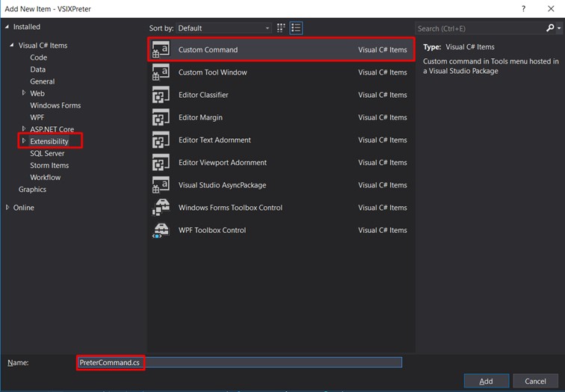Select the ASP.NET Core category label
The height and width of the screenshot is (392, 565).
[52, 129]
